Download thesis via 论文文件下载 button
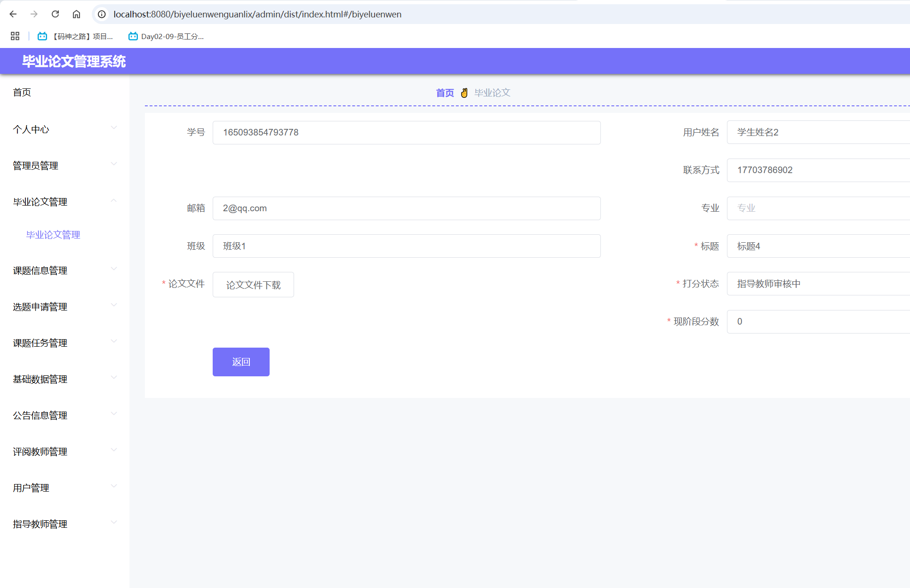This screenshot has height=588, width=910. (x=253, y=285)
